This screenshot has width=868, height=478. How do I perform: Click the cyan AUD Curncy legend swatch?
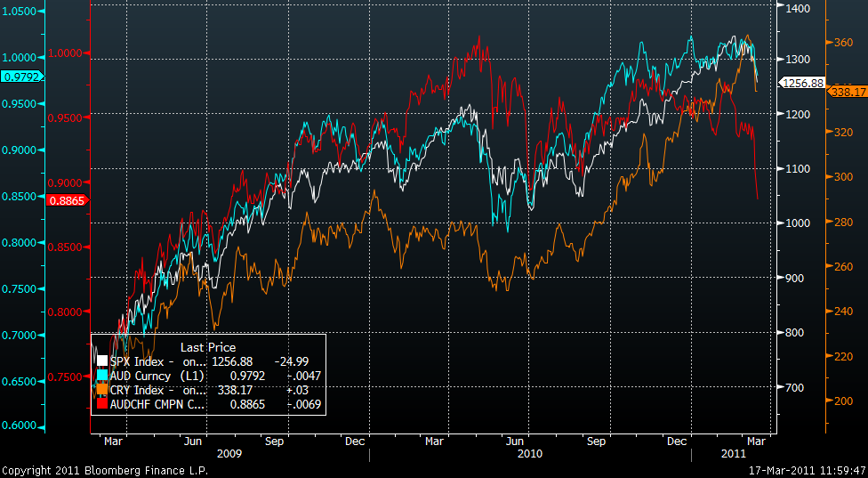click(x=102, y=377)
